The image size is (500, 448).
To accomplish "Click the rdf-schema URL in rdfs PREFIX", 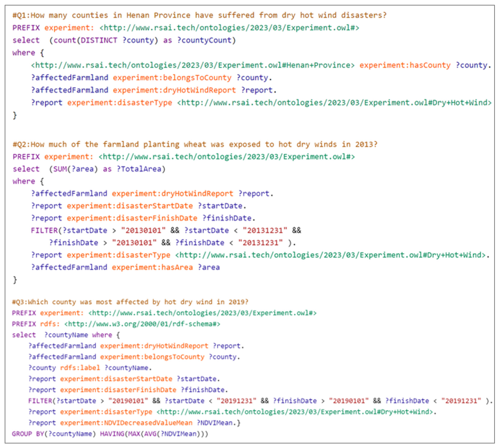I will point(142,324).
